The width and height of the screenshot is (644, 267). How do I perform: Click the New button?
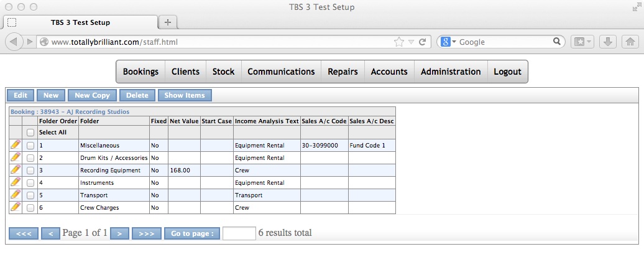point(51,95)
